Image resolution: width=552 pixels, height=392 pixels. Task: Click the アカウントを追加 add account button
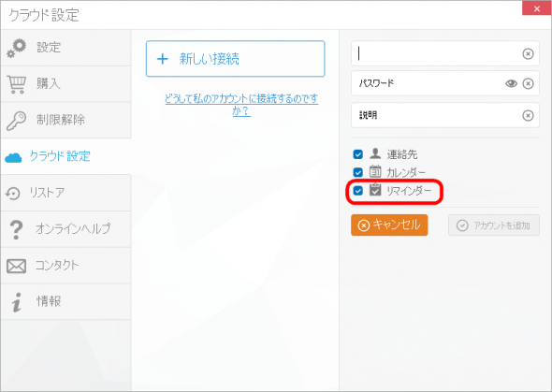[x=494, y=225]
